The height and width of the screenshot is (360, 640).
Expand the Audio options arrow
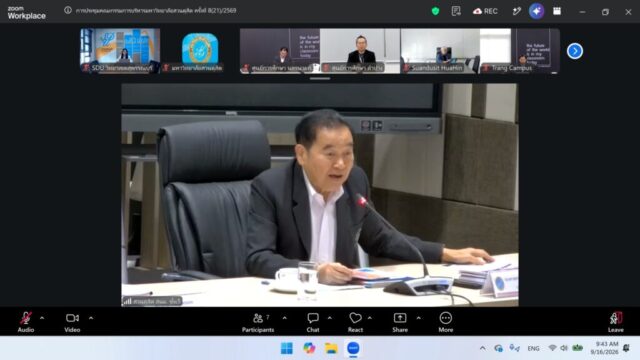[42, 318]
